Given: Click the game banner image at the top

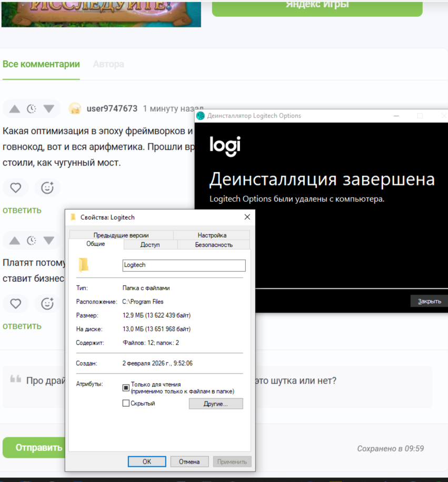Looking at the screenshot, I should tap(101, 14).
